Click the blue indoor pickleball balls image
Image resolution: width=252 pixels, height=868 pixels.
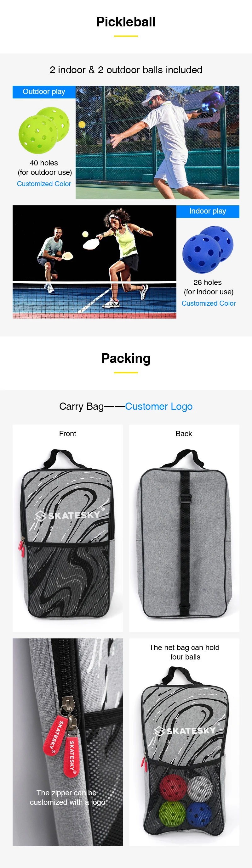pyautogui.click(x=208, y=249)
